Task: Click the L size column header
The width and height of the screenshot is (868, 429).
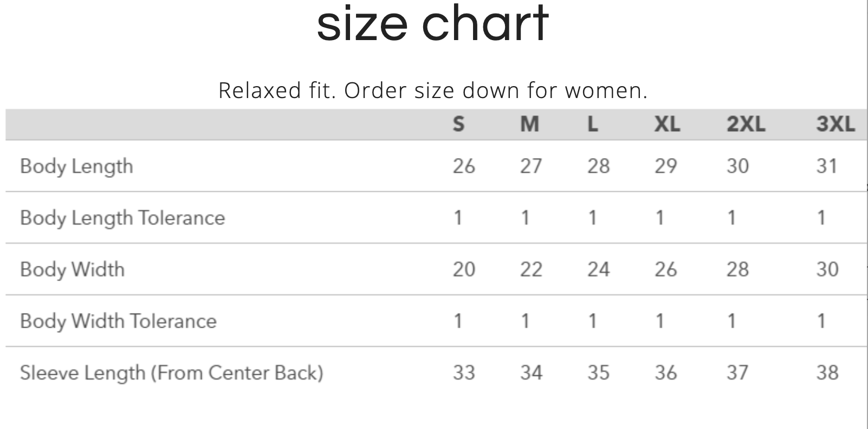Action: coord(593,125)
